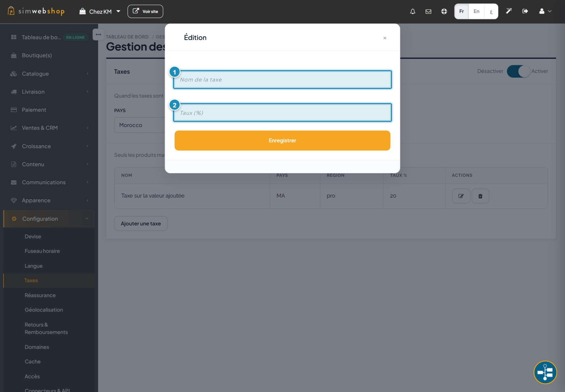Expand the Croissance menu
This screenshot has height=392, width=565.
coord(49,146)
